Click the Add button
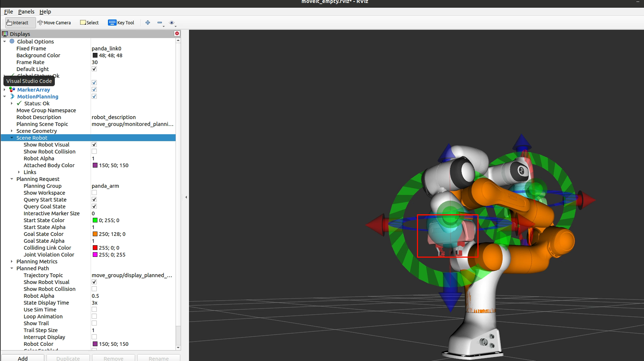This screenshot has height=361, width=644. pyautogui.click(x=23, y=358)
